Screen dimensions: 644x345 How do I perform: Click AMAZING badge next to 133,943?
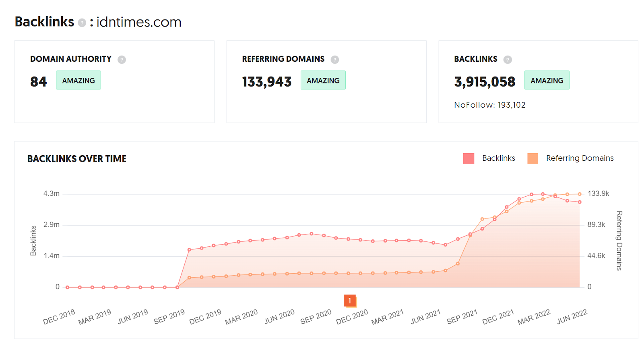[x=323, y=80]
